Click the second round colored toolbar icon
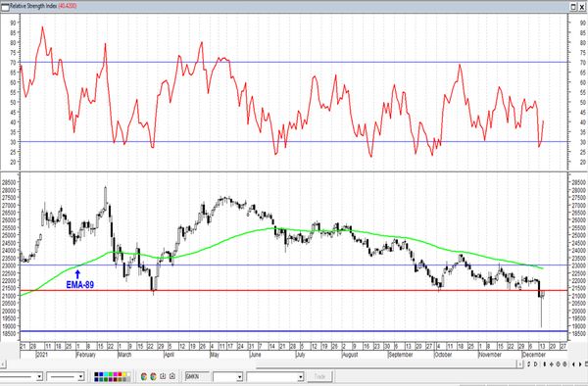Screen dimensions: 588x386 coord(154,376)
